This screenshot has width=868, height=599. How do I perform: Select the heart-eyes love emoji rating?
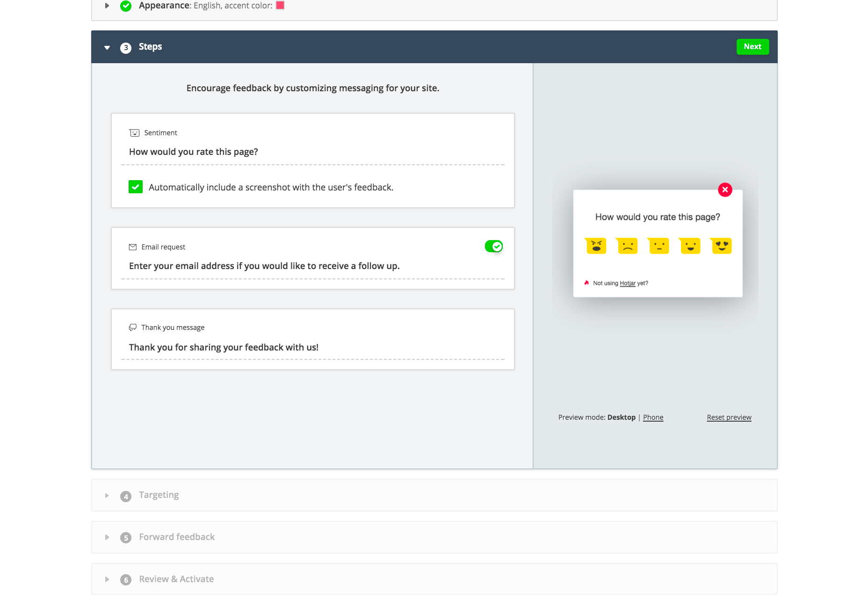(721, 246)
